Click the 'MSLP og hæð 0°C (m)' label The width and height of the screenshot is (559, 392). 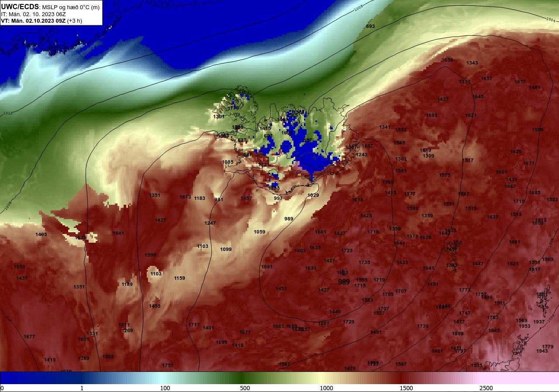coord(71,7)
